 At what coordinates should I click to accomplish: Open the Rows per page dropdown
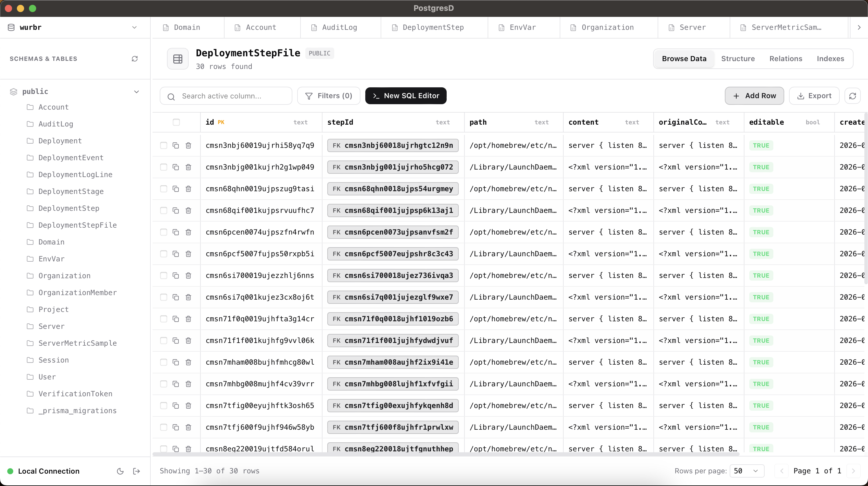point(747,471)
